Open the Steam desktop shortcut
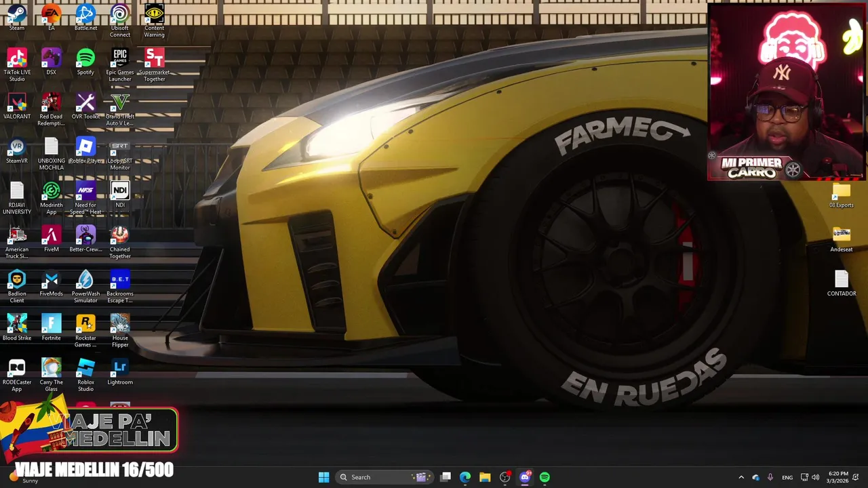This screenshot has height=488, width=868. (17, 17)
